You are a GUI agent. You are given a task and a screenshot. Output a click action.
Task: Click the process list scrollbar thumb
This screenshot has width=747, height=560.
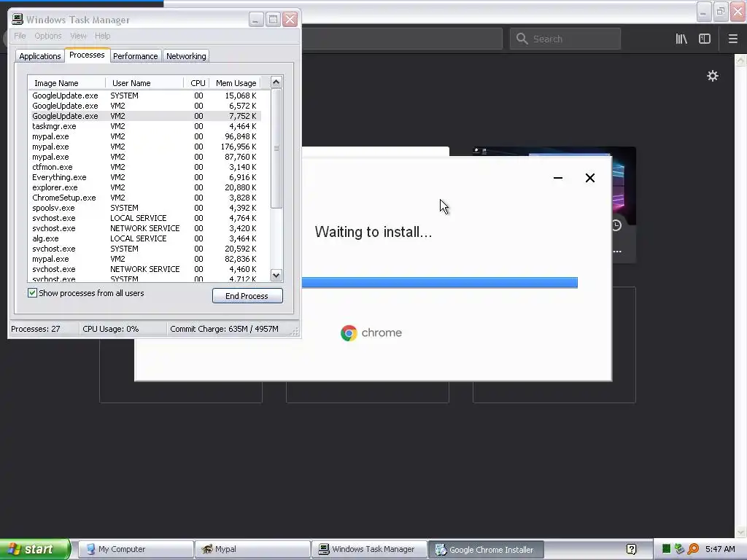click(x=276, y=148)
